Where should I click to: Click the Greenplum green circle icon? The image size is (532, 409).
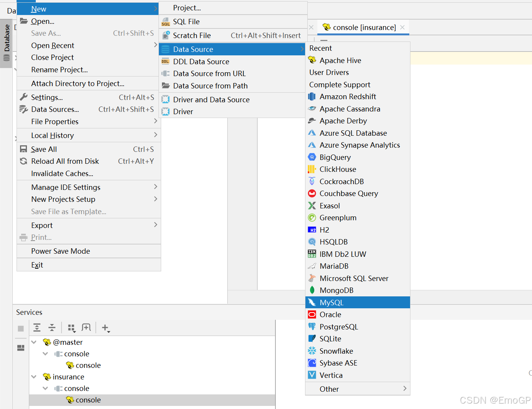(312, 218)
